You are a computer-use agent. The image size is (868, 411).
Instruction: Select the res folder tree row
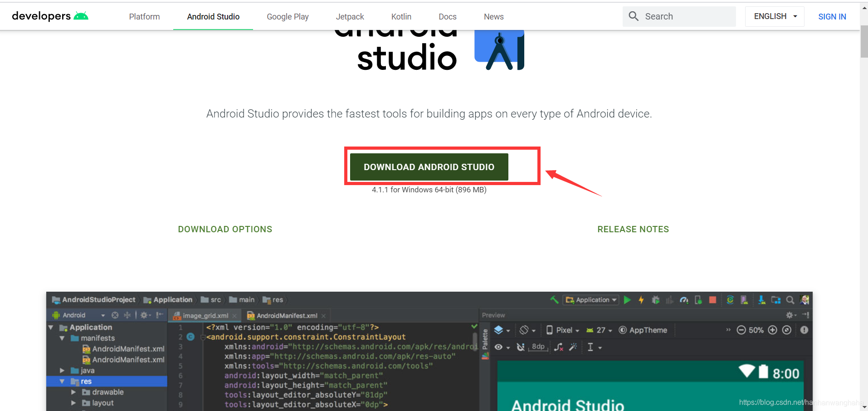[x=107, y=382]
